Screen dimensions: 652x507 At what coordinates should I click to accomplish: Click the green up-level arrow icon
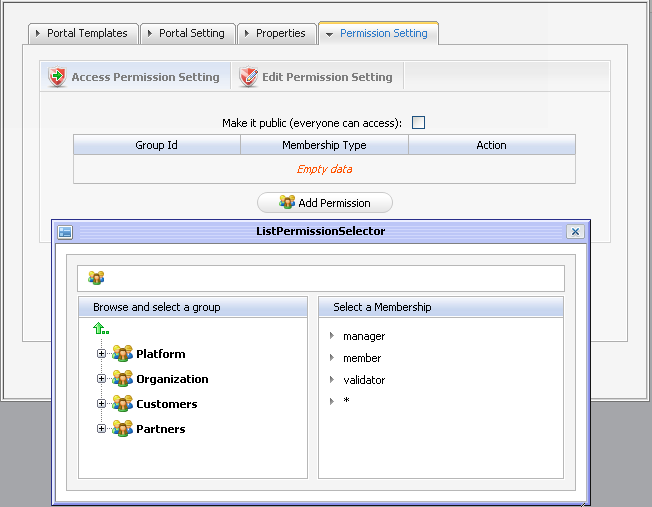(100, 328)
